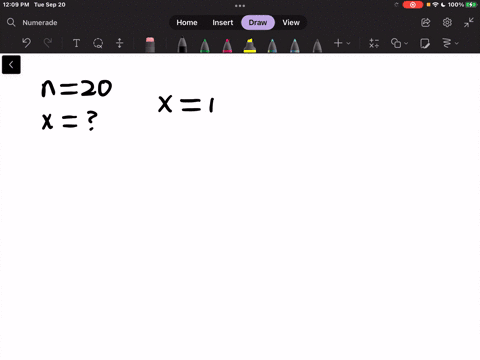Open search with the magnifier icon
This screenshot has height=360, width=480.
(x=11, y=22)
